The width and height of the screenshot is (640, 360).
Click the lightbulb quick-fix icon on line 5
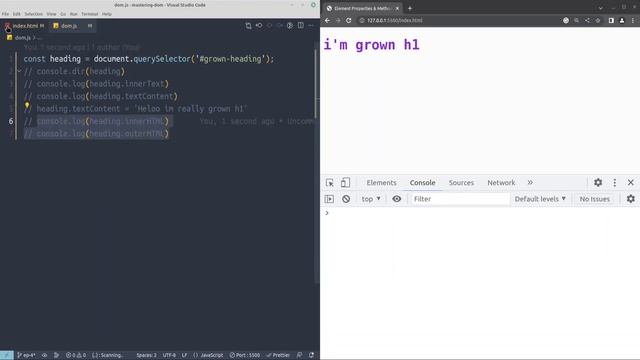pyautogui.click(x=27, y=106)
